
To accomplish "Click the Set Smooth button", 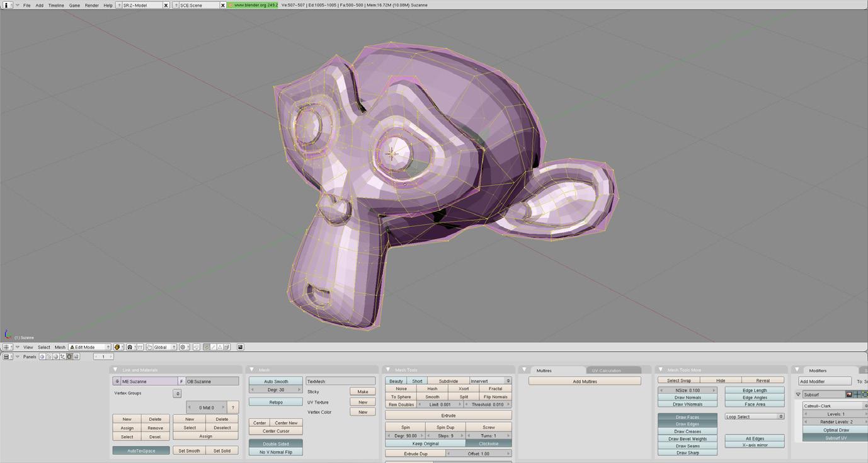I will point(189,451).
